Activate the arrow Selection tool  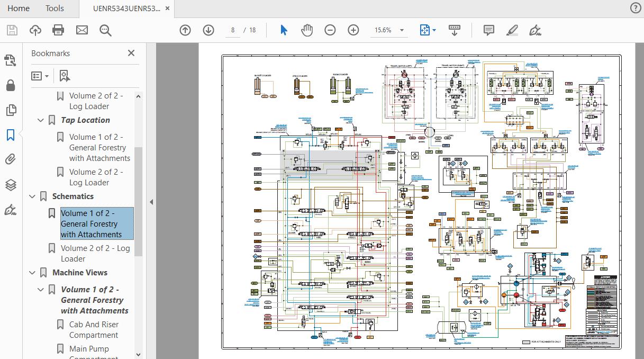284,30
